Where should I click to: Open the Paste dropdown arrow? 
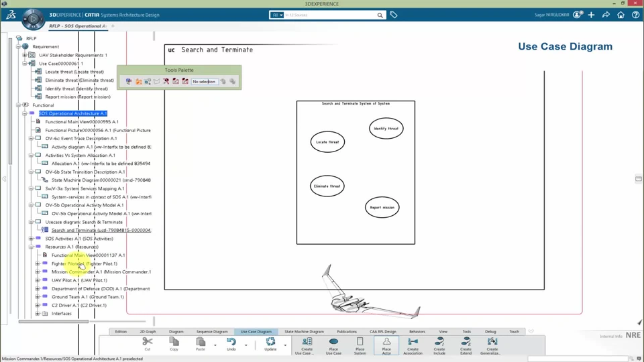tap(215, 345)
